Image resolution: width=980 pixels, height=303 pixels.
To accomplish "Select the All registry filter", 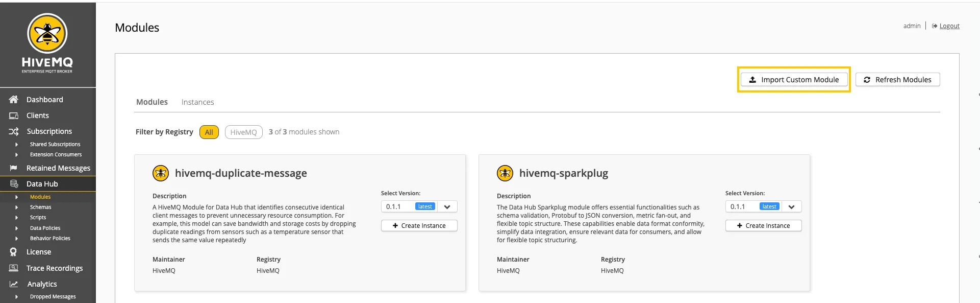I will pyautogui.click(x=209, y=132).
